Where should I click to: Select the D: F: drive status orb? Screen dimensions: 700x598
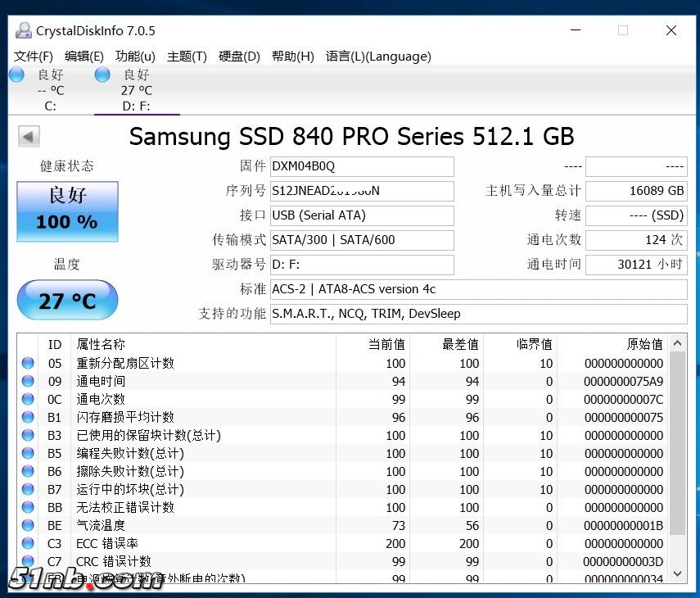click(x=102, y=75)
